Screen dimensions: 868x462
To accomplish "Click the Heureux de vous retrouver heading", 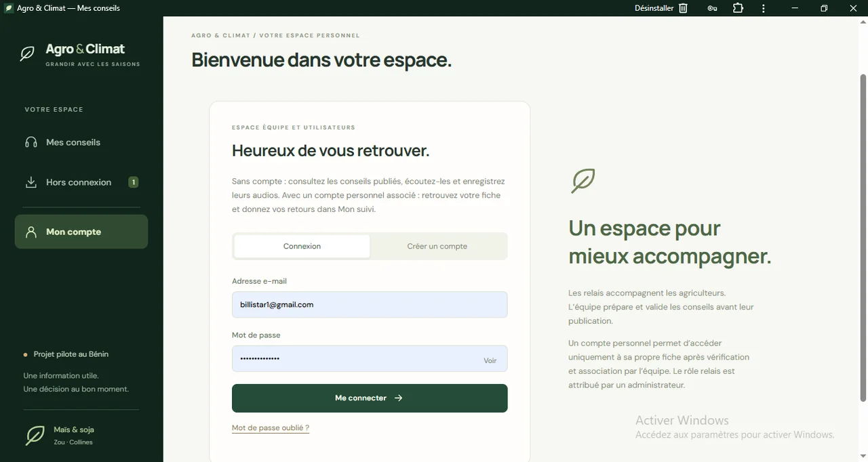I will pyautogui.click(x=331, y=150).
